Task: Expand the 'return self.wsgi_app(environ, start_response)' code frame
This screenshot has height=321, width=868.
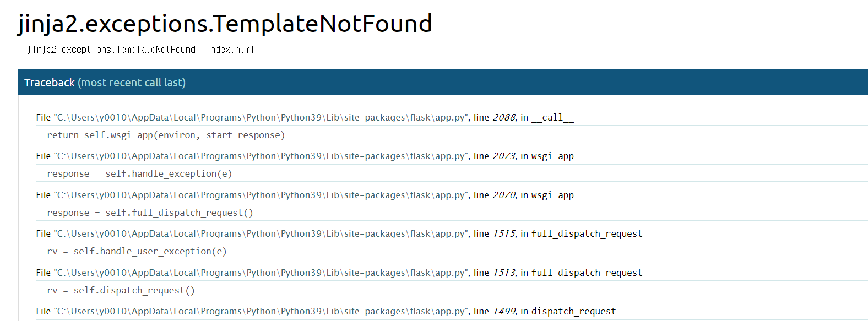Action: pos(452,135)
